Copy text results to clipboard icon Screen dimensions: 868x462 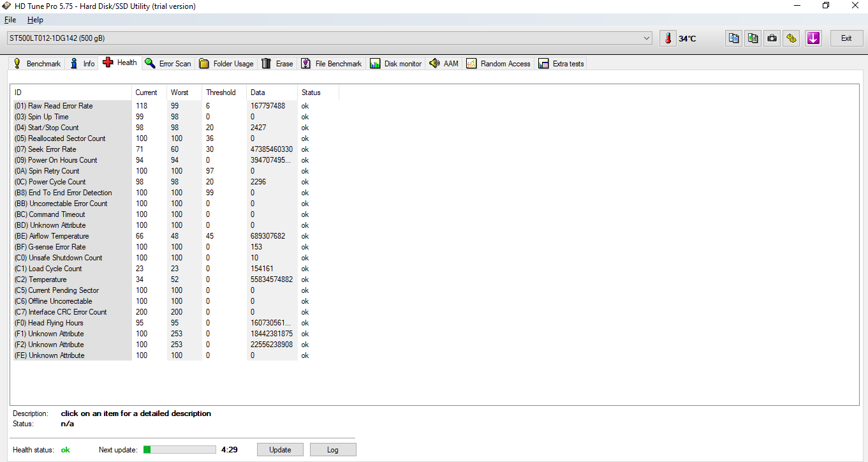(x=734, y=38)
